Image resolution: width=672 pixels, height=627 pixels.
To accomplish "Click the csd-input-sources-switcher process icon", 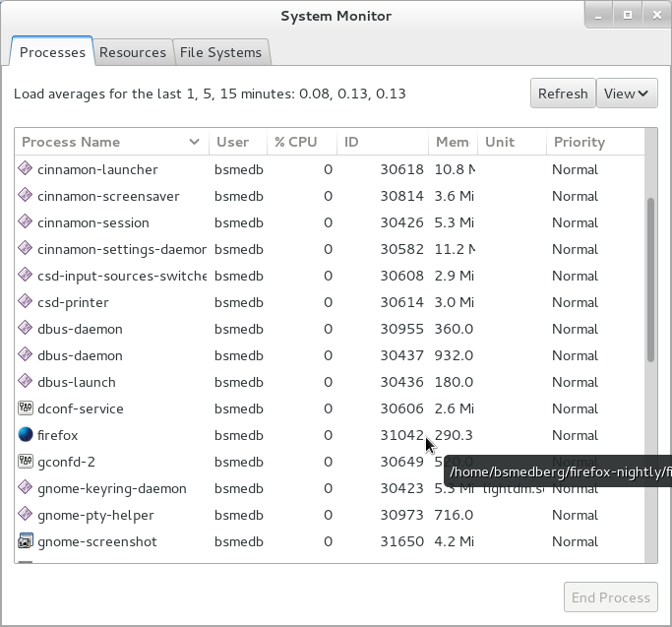I will tap(26, 275).
